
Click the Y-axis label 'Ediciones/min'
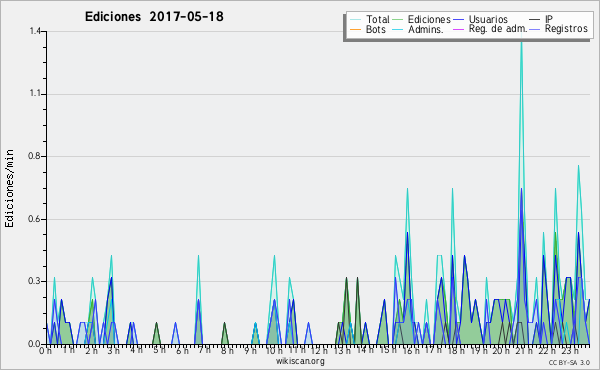pyautogui.click(x=9, y=188)
